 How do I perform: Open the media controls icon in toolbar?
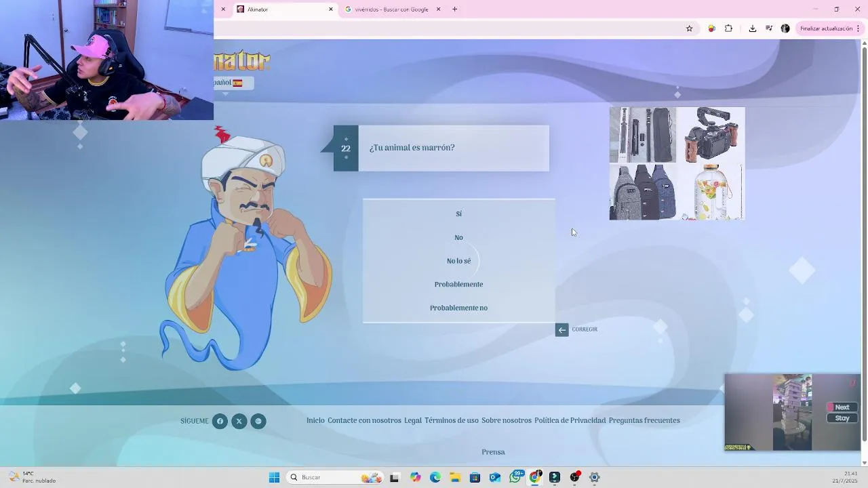tap(769, 28)
